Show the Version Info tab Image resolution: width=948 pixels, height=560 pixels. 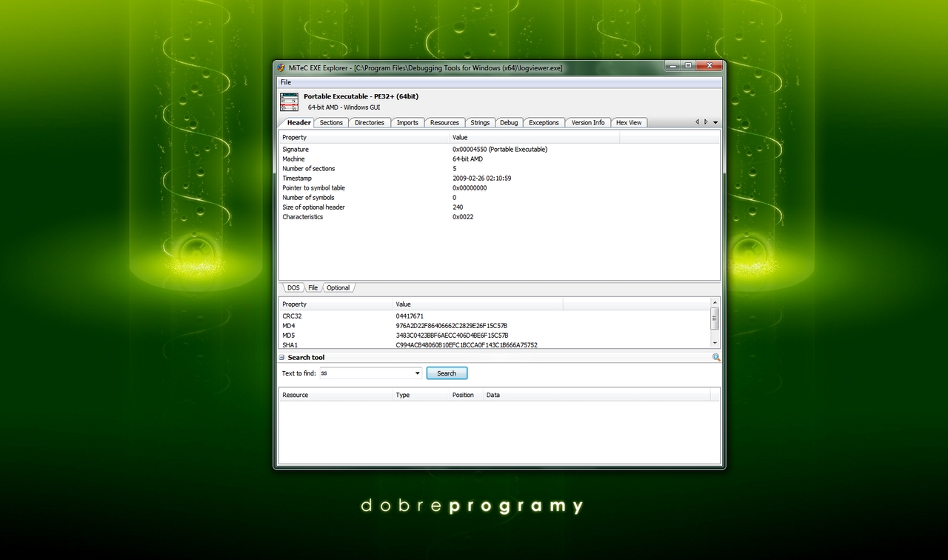tap(587, 123)
